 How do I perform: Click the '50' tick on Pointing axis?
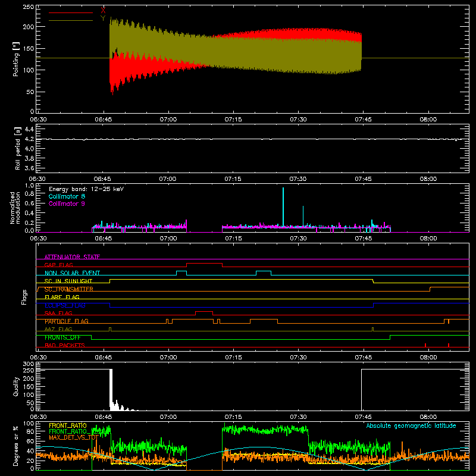30,92
